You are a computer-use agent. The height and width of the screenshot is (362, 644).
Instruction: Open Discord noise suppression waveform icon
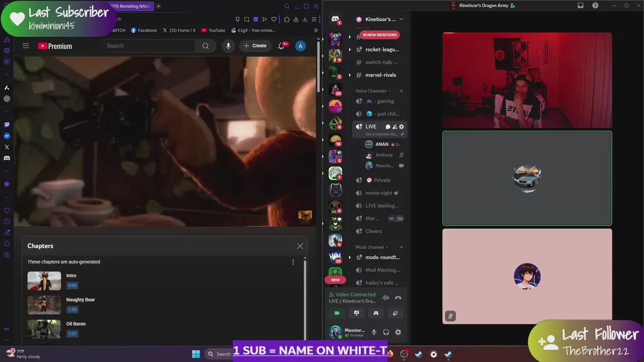click(x=386, y=298)
